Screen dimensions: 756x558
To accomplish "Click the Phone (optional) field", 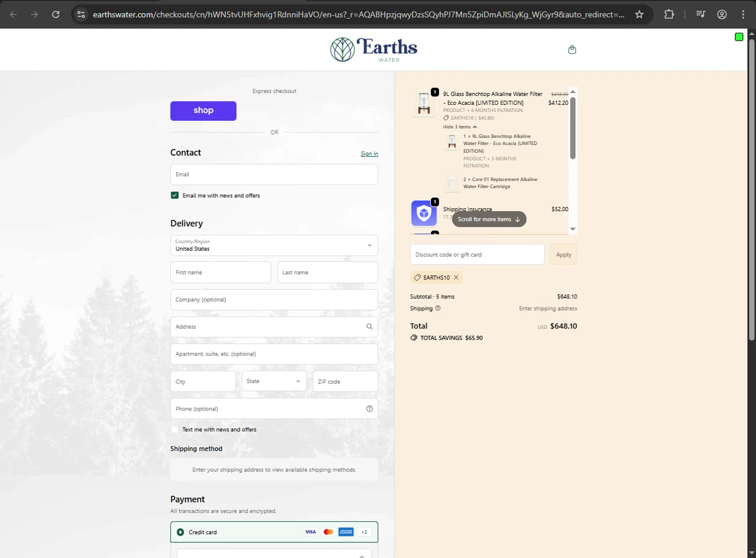I will click(x=274, y=409).
